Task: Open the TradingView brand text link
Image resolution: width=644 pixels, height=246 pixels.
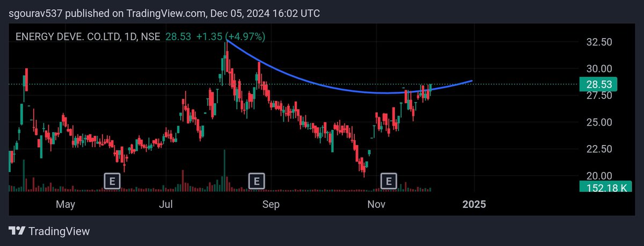Action: 59,231
